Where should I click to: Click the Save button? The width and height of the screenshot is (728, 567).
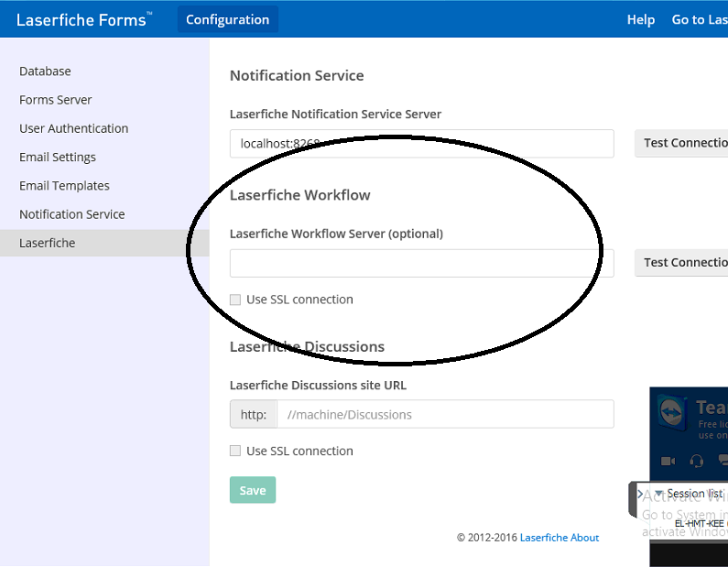tap(253, 490)
